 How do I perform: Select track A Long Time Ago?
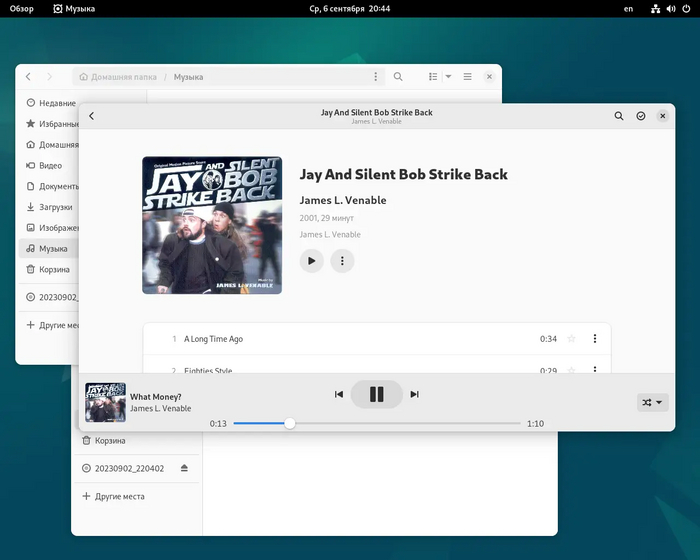click(x=377, y=339)
